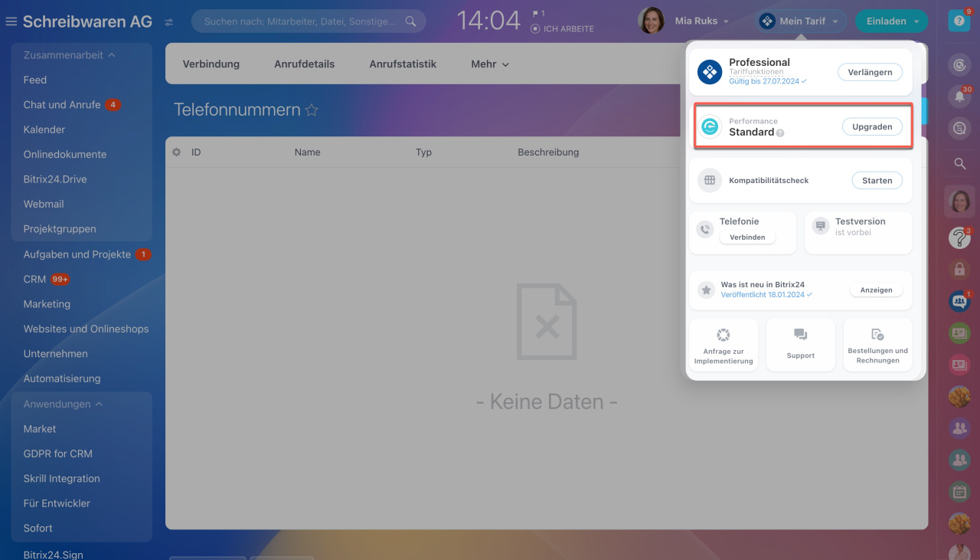Click the Support chat icon tile
Image resolution: width=980 pixels, height=560 pixels.
[x=801, y=344]
